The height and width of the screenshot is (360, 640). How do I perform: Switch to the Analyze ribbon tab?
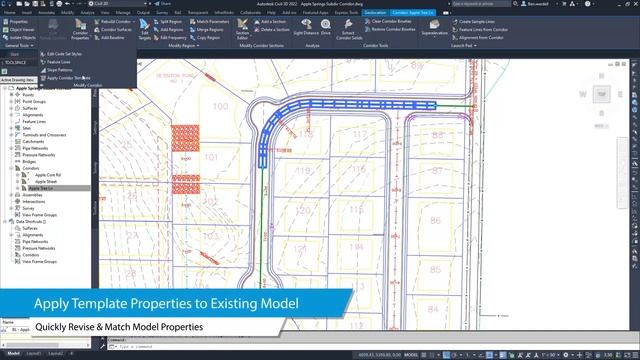(x=87, y=13)
